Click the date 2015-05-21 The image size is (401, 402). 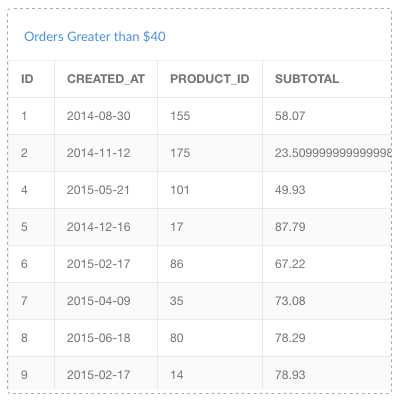[98, 190]
